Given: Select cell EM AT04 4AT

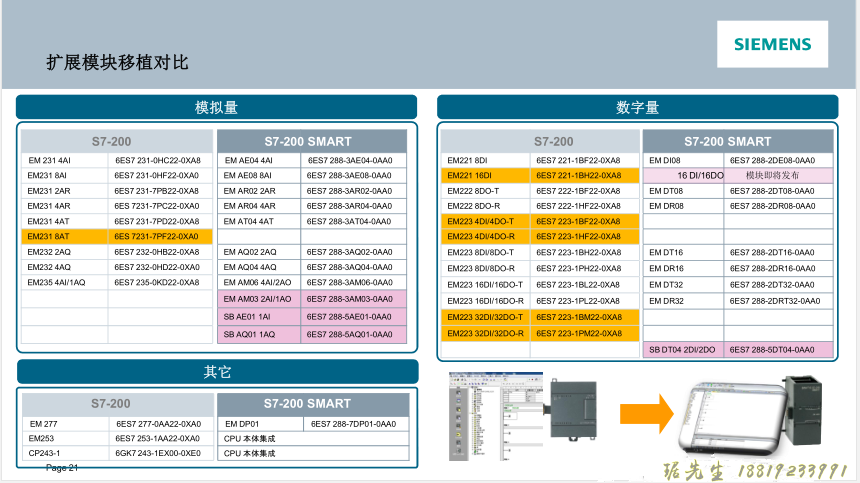Looking at the screenshot, I should click(259, 221).
